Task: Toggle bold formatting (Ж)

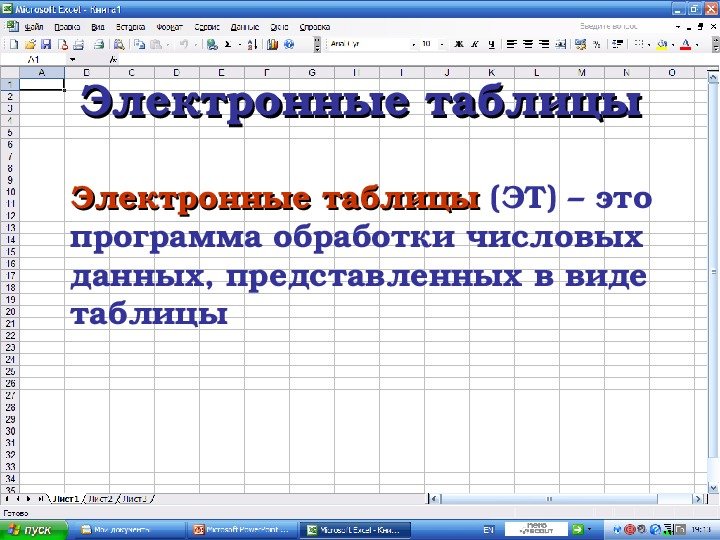Action: pos(459,44)
